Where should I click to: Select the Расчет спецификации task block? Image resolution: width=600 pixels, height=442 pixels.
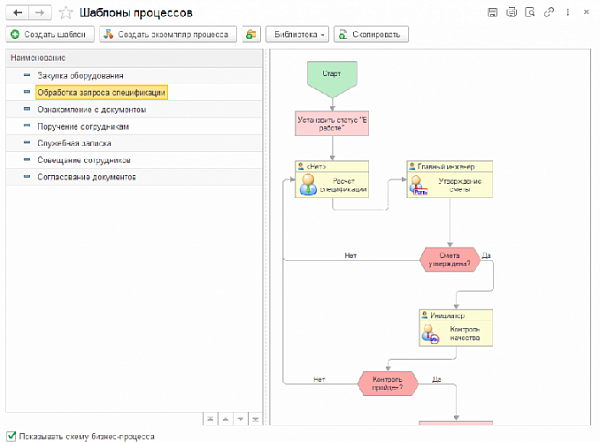click(x=332, y=179)
